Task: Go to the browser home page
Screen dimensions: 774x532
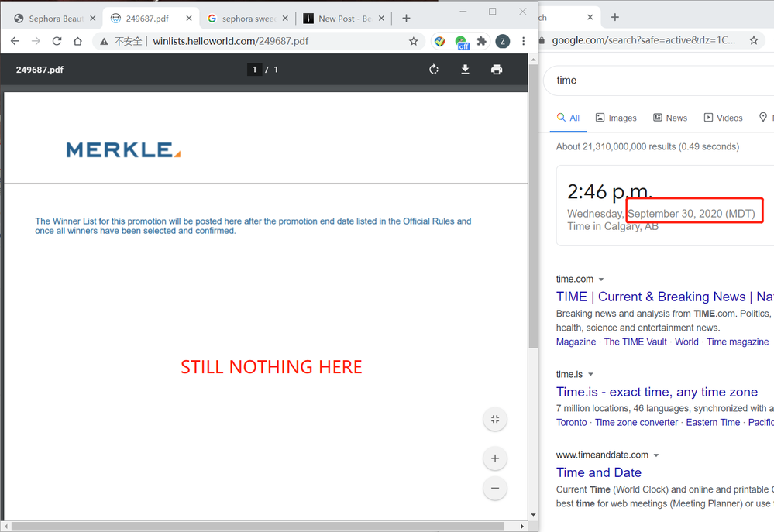Action: coord(77,41)
